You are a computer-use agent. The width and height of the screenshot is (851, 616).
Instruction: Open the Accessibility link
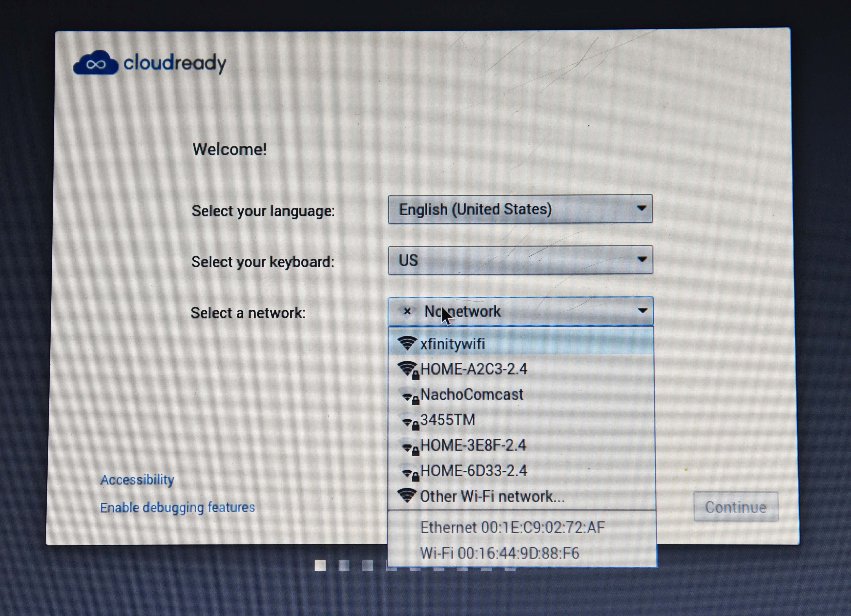[x=137, y=480]
